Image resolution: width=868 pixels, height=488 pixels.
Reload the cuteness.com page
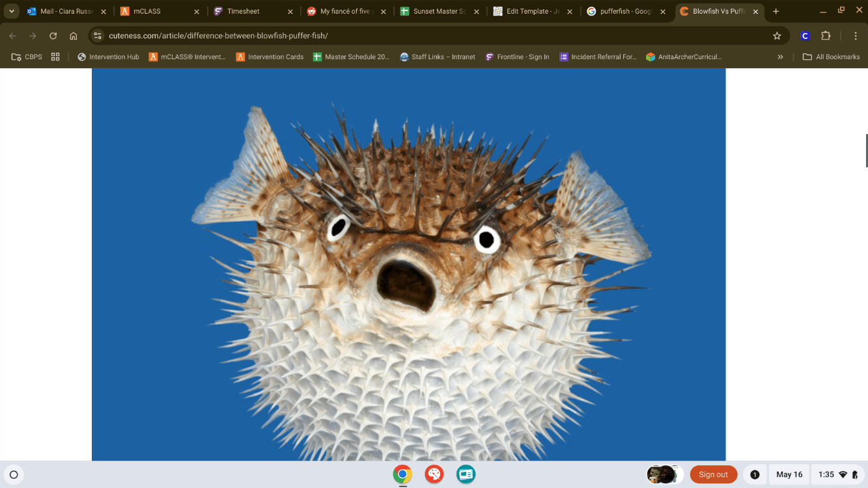pos(53,36)
